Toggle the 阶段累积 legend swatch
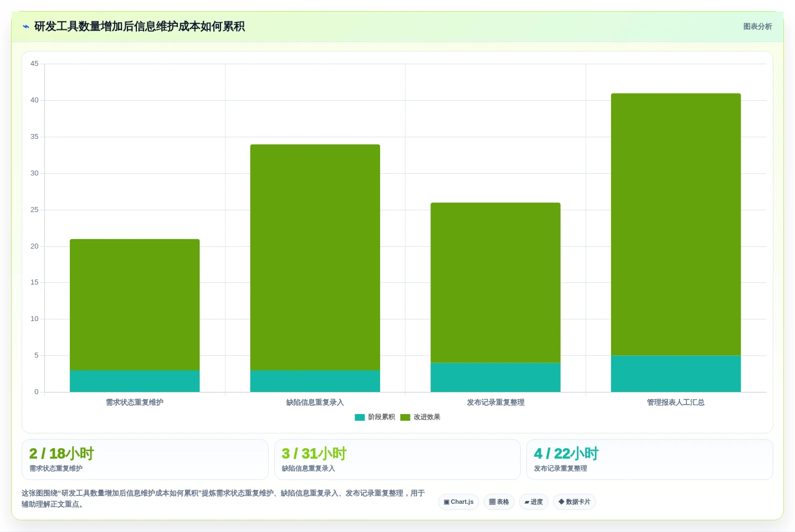The width and height of the screenshot is (795, 532). (x=360, y=417)
